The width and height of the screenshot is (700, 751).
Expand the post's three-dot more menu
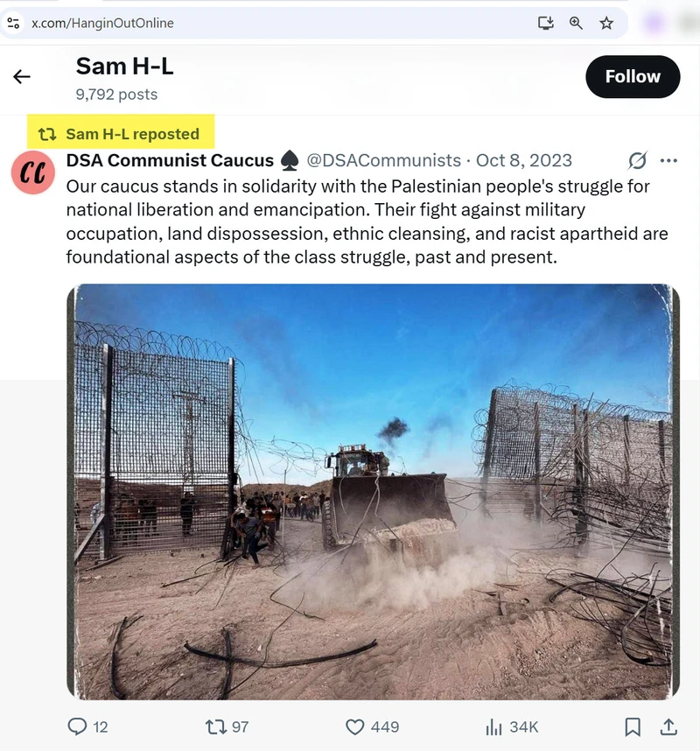point(668,160)
